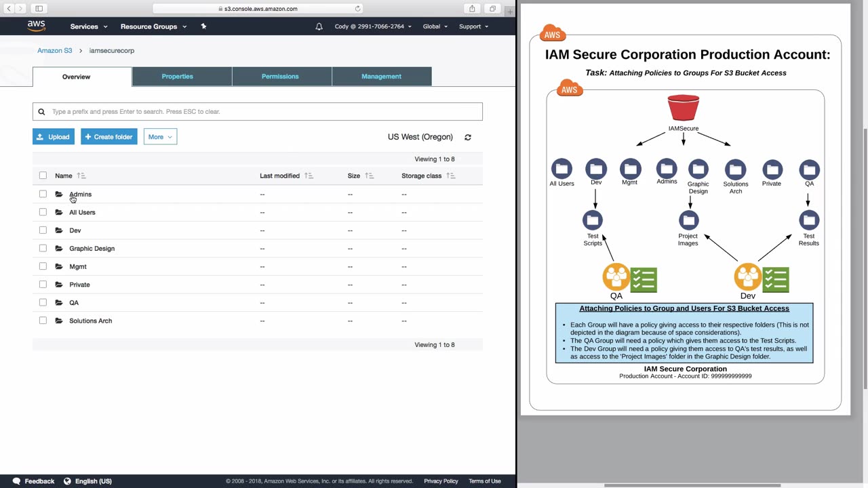Open the More actions dropdown
Screen dimensions: 868x488
(x=160, y=137)
